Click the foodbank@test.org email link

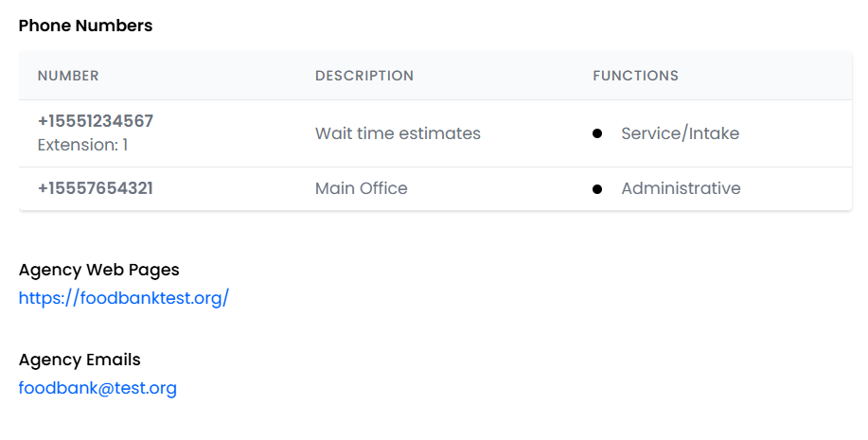point(97,388)
